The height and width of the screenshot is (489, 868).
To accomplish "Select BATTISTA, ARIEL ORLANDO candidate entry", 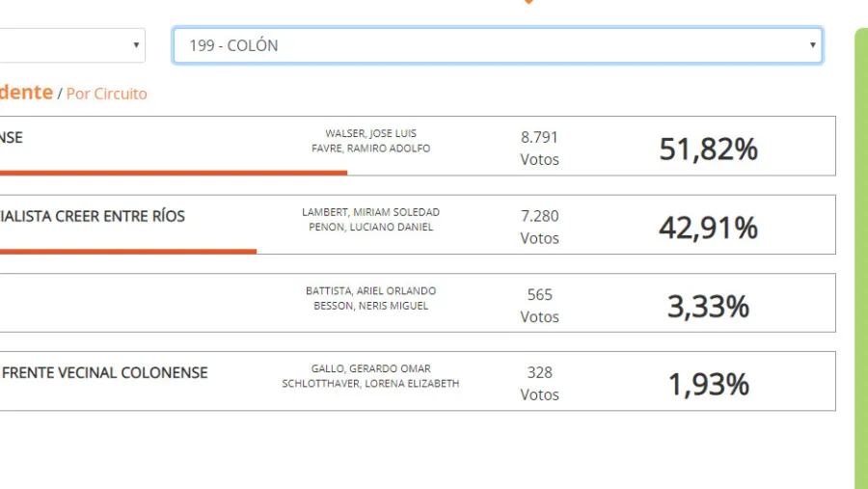I will tap(370, 290).
